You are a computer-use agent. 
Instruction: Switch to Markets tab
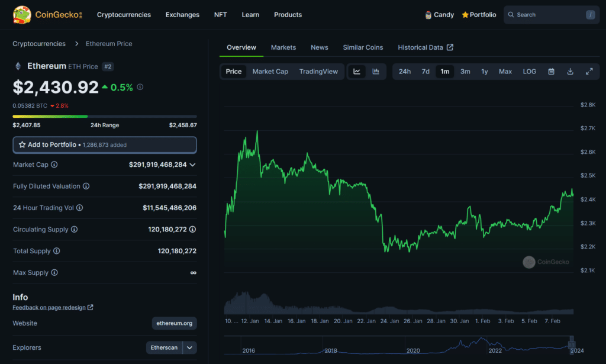point(283,47)
